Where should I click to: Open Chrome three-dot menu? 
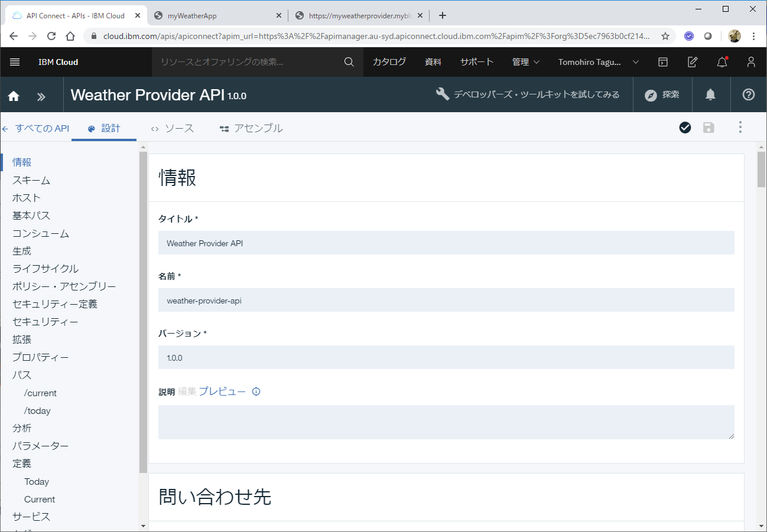[754, 36]
